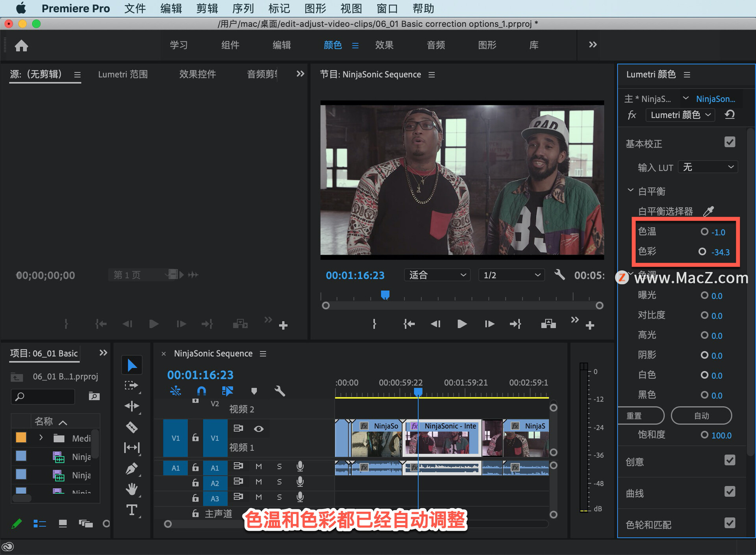Open the 适合 zoom level dropdown
Image resolution: width=756 pixels, height=555 pixels.
[437, 275]
